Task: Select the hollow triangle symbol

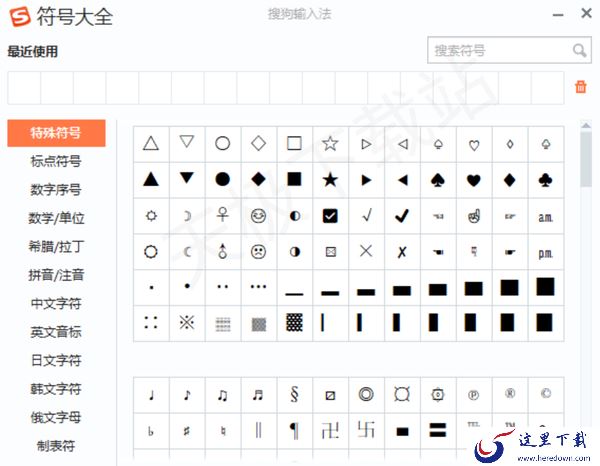Action: (151, 144)
